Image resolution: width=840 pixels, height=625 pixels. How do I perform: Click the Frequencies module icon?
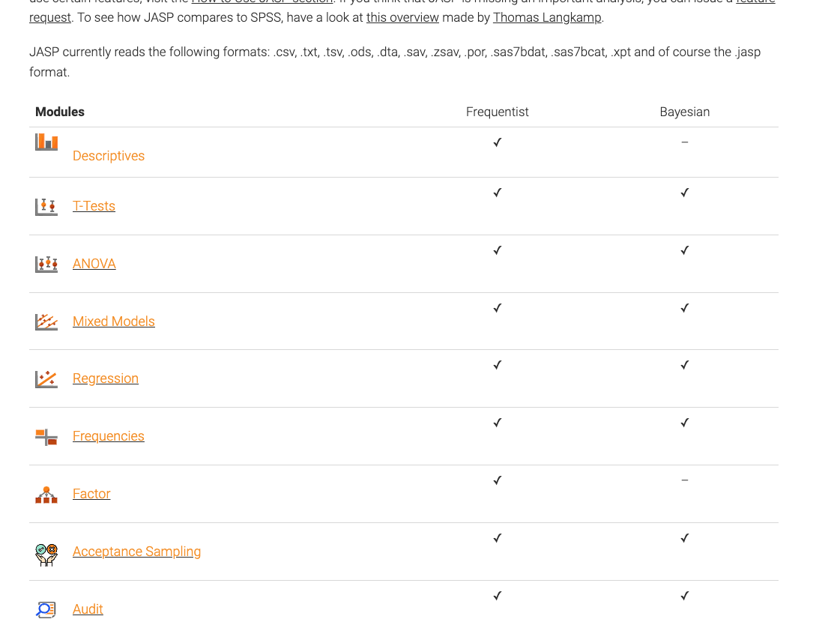pyautogui.click(x=46, y=437)
